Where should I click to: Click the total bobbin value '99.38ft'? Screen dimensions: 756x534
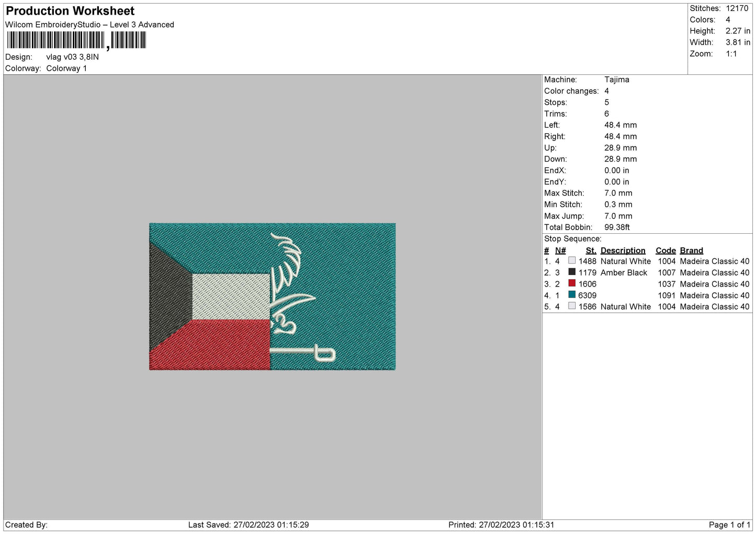[x=617, y=228]
